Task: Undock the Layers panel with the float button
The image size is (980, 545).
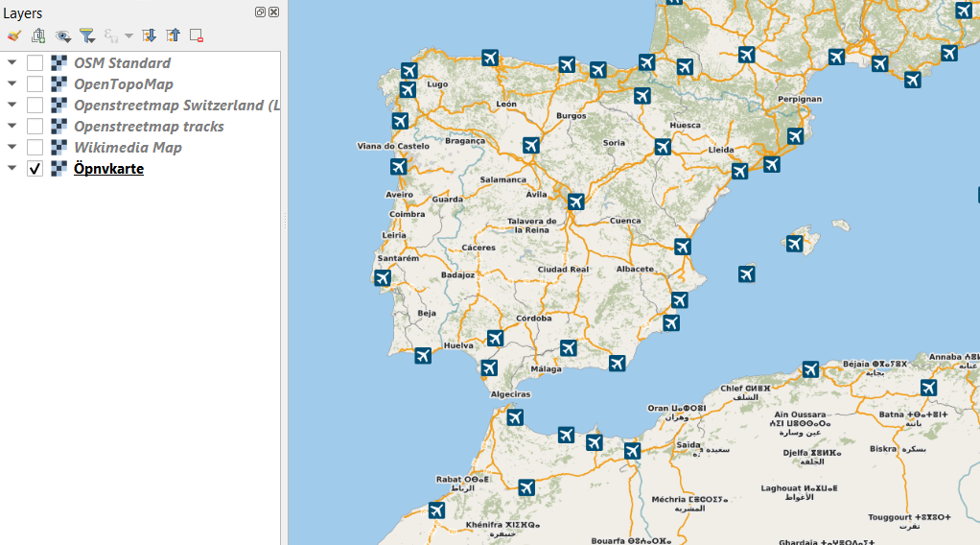Action: point(260,12)
